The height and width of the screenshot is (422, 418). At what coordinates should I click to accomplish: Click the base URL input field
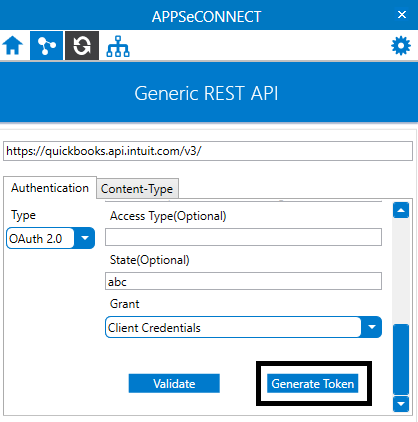click(x=208, y=151)
